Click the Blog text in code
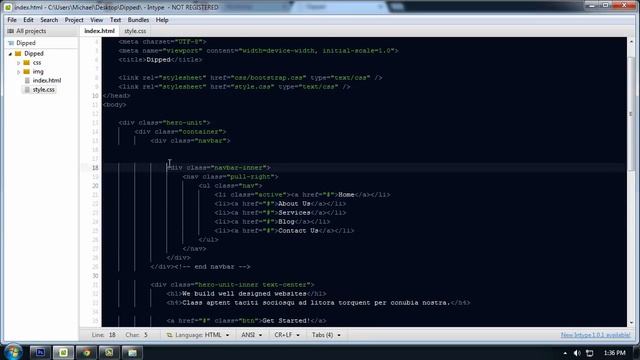 click(286, 222)
